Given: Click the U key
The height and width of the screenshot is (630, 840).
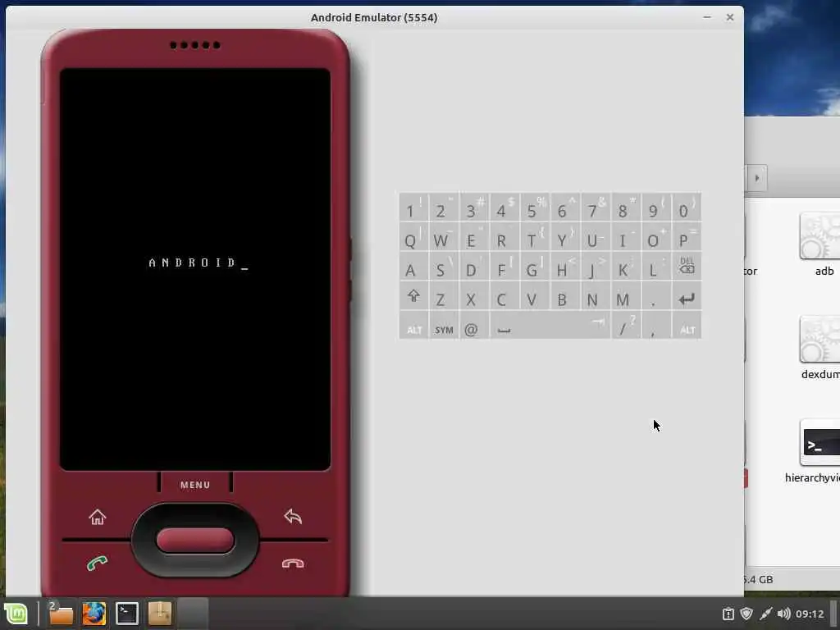Looking at the screenshot, I should (x=596, y=237).
